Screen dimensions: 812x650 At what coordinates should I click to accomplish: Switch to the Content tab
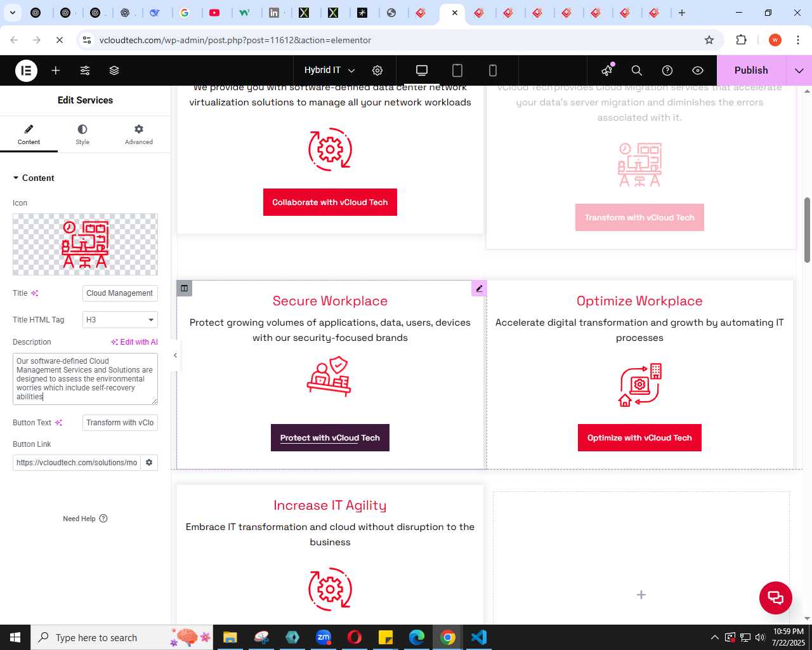[x=29, y=135]
